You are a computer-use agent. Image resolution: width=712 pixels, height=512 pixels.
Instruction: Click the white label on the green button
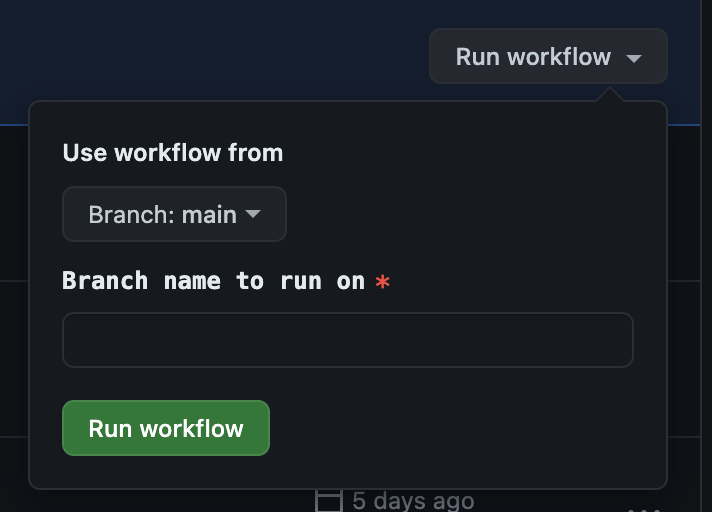click(x=166, y=428)
